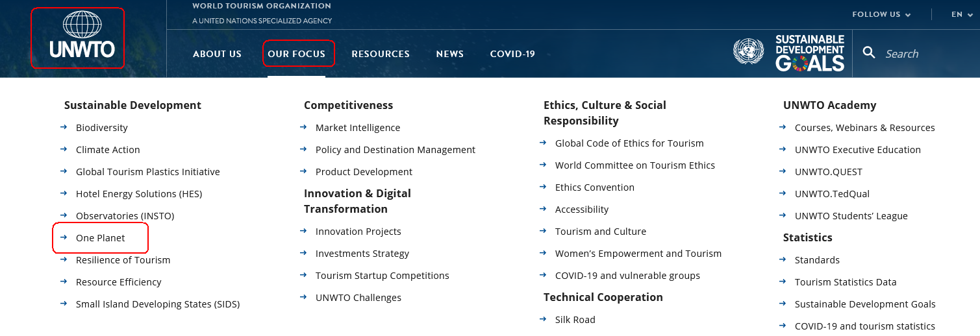Open the News menu
Viewport: 980px width, 336px height.
[450, 54]
